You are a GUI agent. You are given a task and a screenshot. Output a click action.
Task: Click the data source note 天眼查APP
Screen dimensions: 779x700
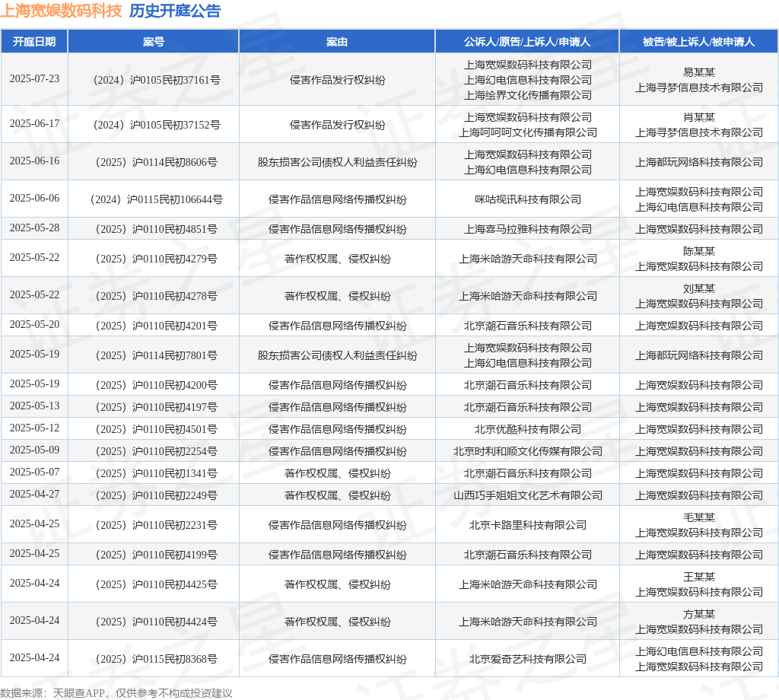78,693
